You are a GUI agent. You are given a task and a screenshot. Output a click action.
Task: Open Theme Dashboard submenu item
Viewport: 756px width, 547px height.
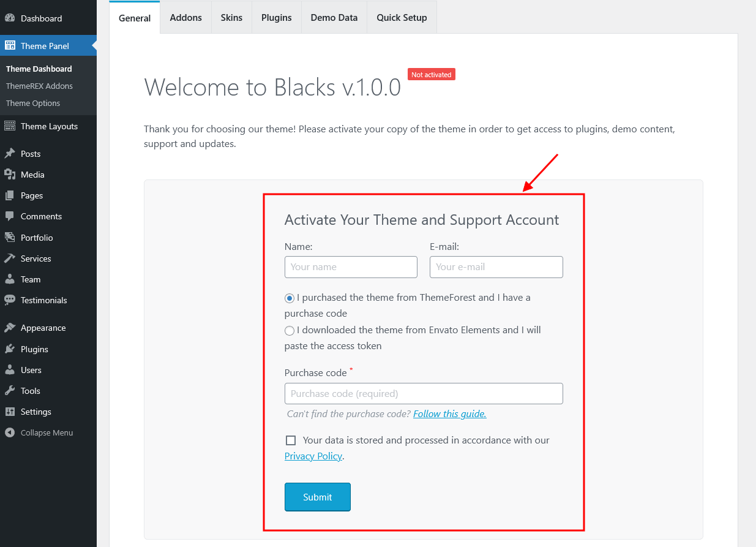39,69
